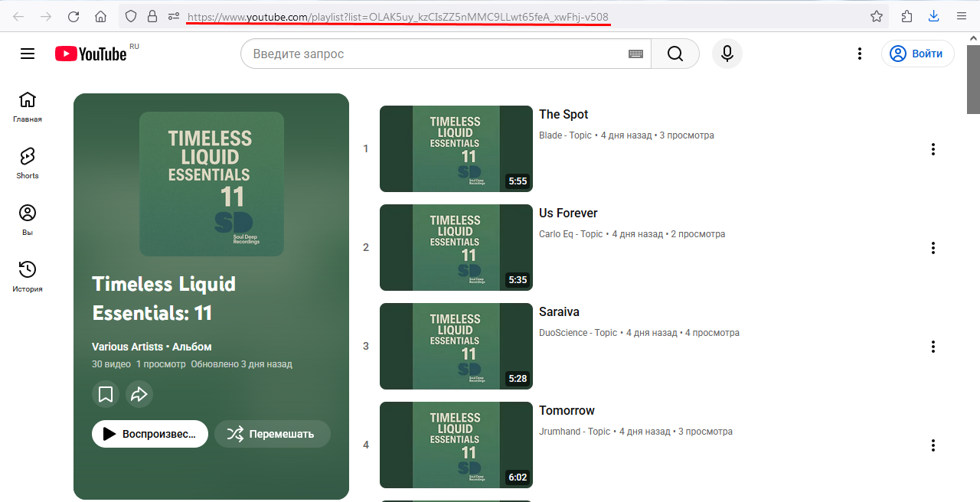Click the Введите запрос search field

pos(436,54)
